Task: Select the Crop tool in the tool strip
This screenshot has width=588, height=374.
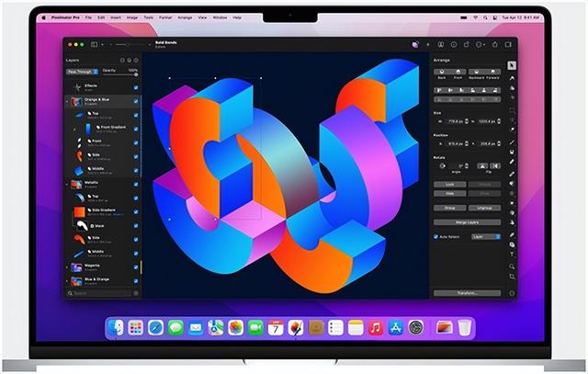Action: point(512,277)
